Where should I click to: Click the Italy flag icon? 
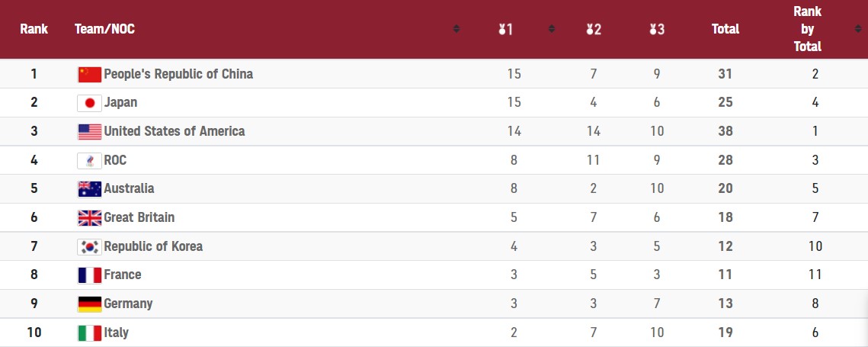[89, 333]
